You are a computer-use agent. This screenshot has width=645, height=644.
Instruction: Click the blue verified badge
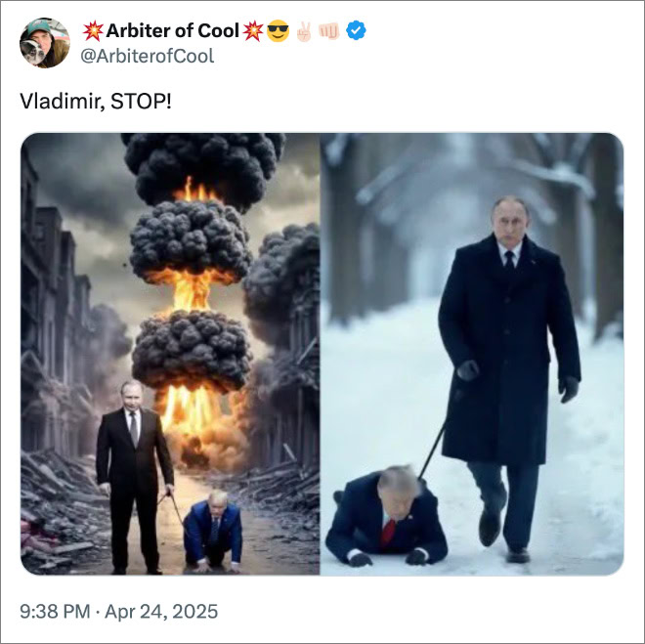coord(357,31)
